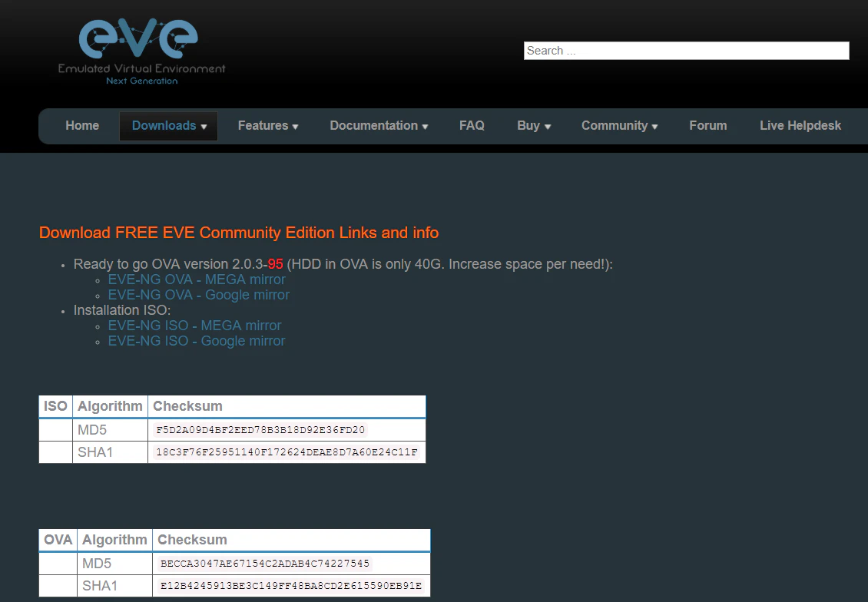Viewport: 868px width, 602px height.
Task: Click the EVE-NG logo
Action: click(141, 51)
